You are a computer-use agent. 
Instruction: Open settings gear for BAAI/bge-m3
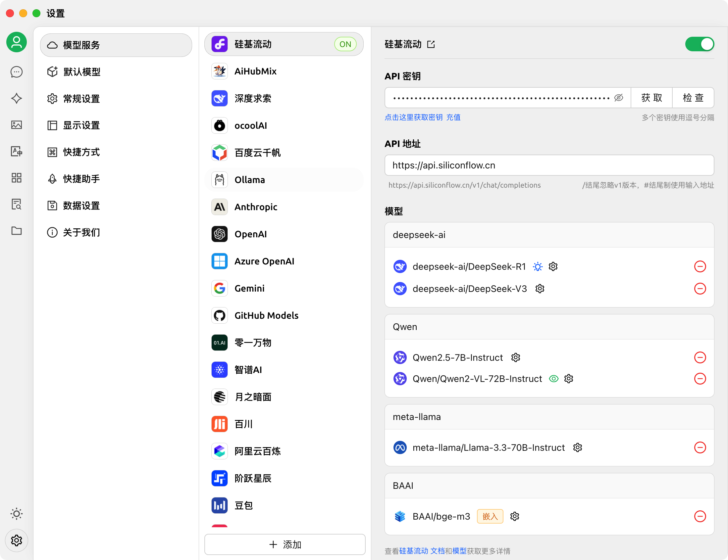(514, 516)
